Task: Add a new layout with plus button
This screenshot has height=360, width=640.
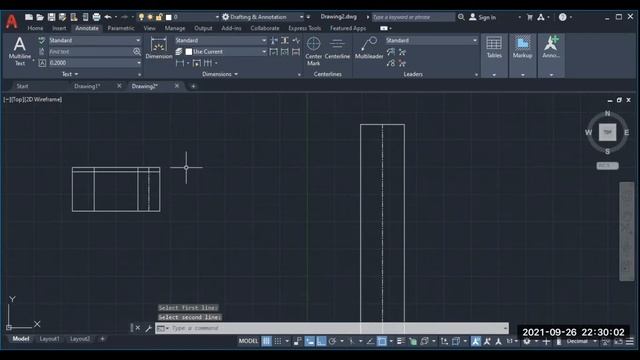Action: tap(102, 339)
